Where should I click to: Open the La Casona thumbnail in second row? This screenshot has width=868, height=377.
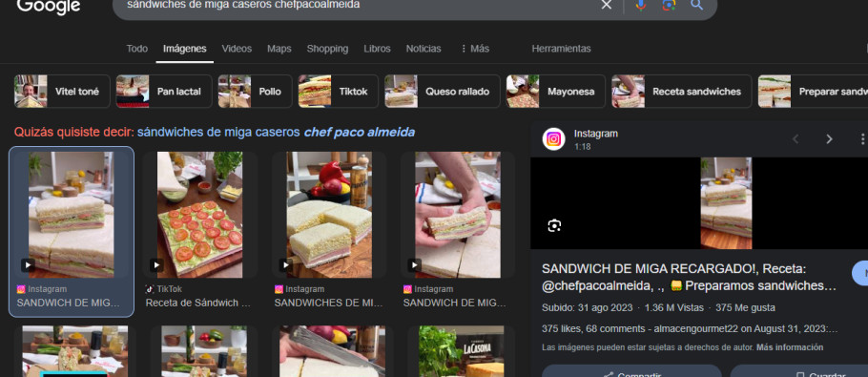click(461, 351)
